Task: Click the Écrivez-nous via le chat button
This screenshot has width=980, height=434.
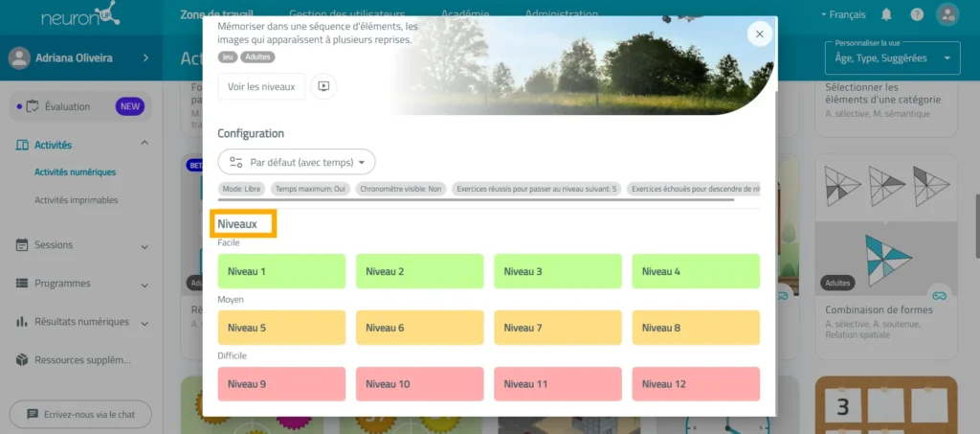Action: (80, 414)
